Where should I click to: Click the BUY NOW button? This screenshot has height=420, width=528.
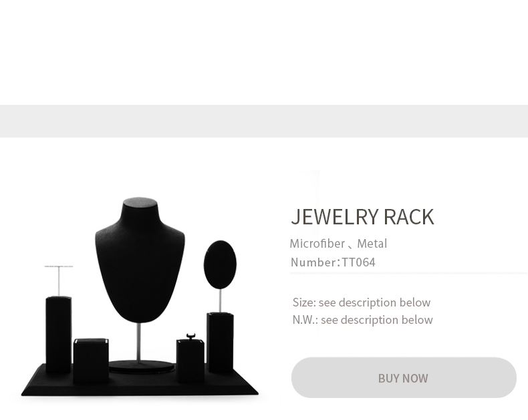(x=404, y=378)
